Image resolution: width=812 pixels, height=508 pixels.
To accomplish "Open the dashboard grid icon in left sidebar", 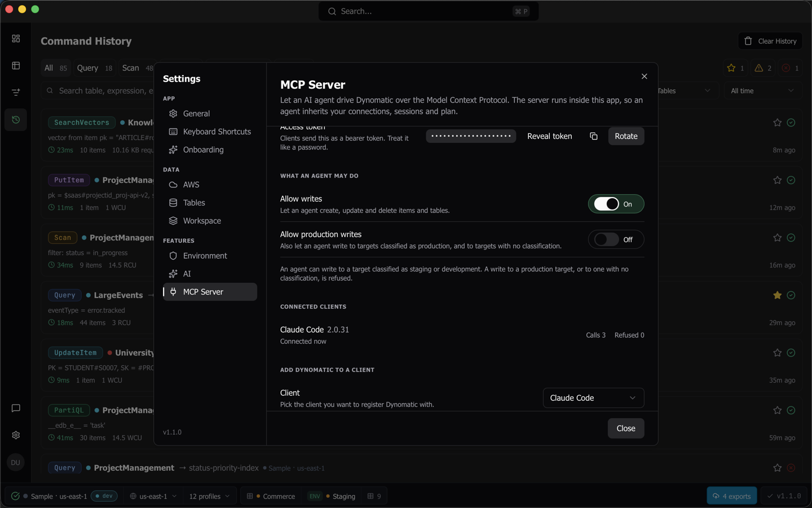I will coord(16,38).
